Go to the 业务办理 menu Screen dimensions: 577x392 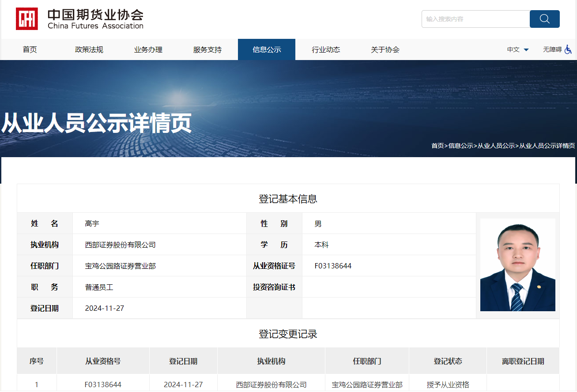148,49
